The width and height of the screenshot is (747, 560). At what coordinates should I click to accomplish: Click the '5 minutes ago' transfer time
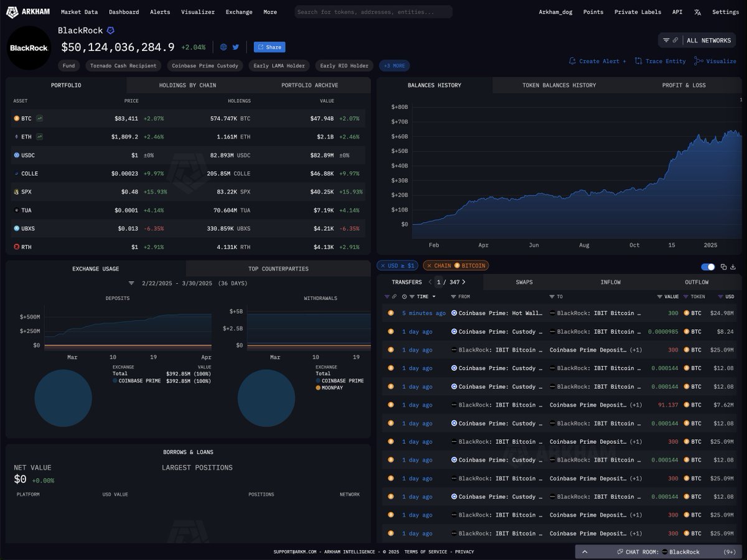[x=424, y=314]
